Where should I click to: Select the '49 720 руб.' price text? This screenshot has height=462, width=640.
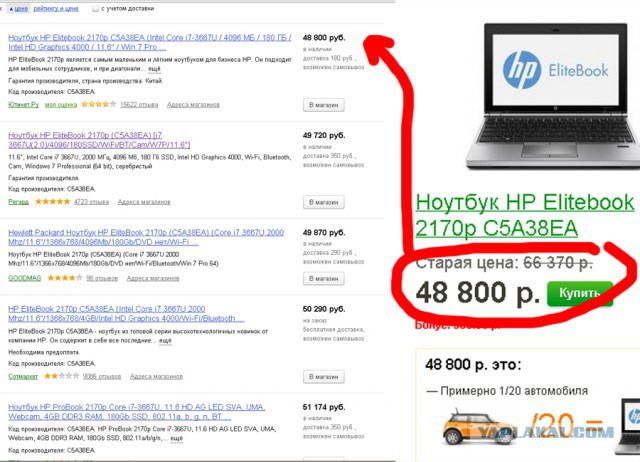coord(324,135)
